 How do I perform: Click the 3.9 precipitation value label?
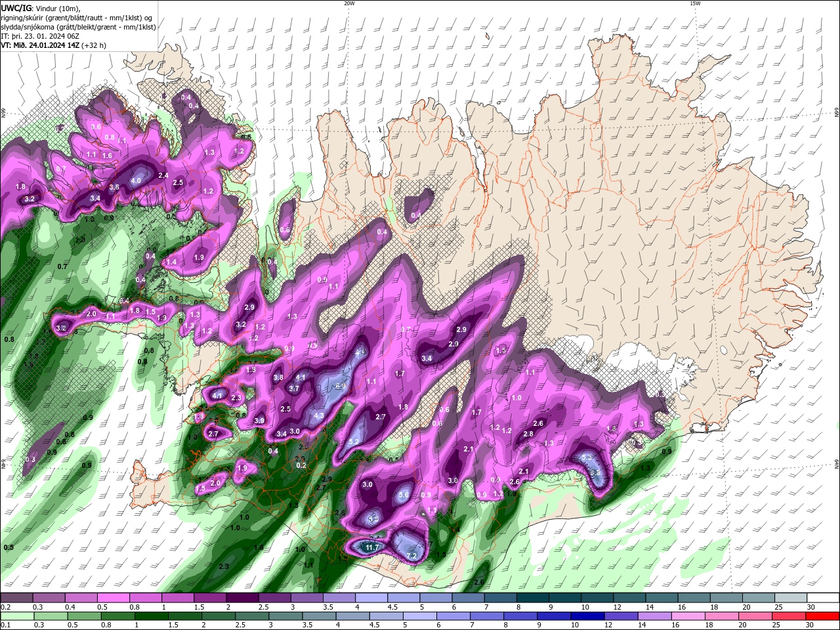pos(259,421)
